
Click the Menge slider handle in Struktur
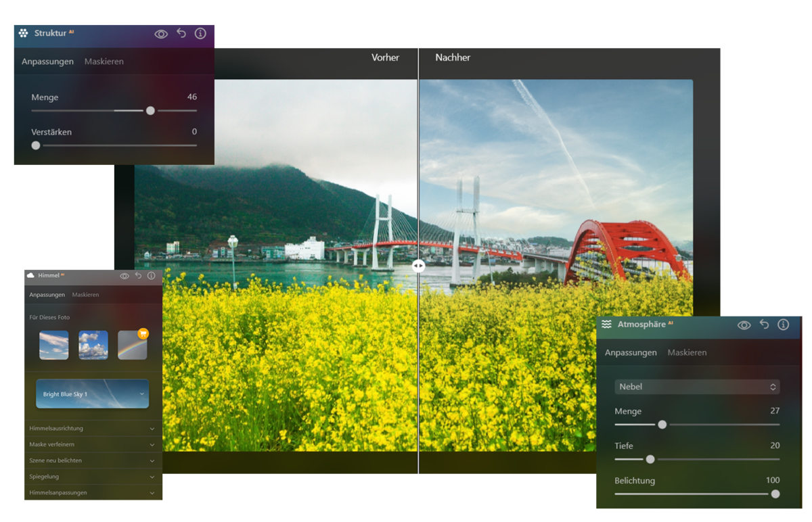click(150, 110)
